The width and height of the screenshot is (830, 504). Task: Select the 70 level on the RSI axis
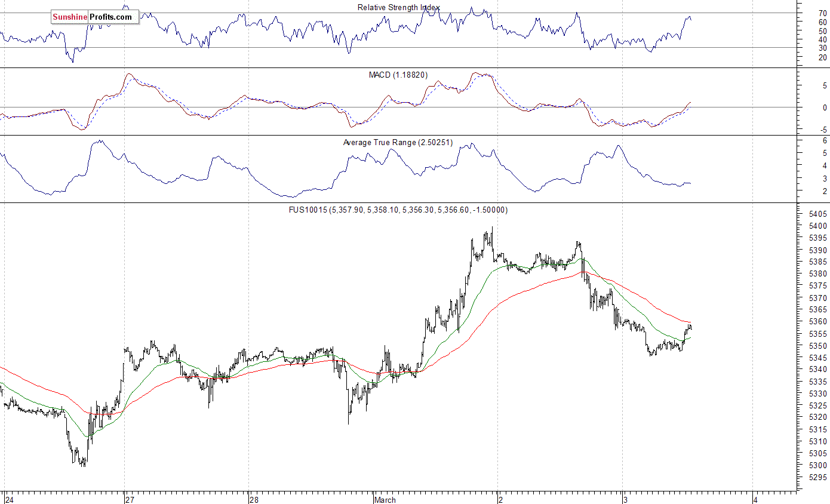coord(823,13)
